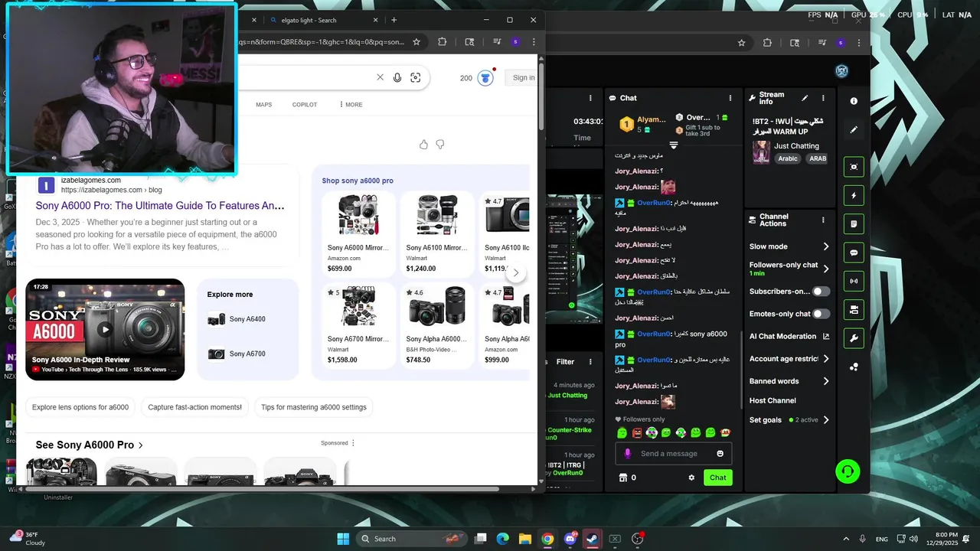Expand Banned words settings
980x551 pixels.
pyautogui.click(x=789, y=381)
